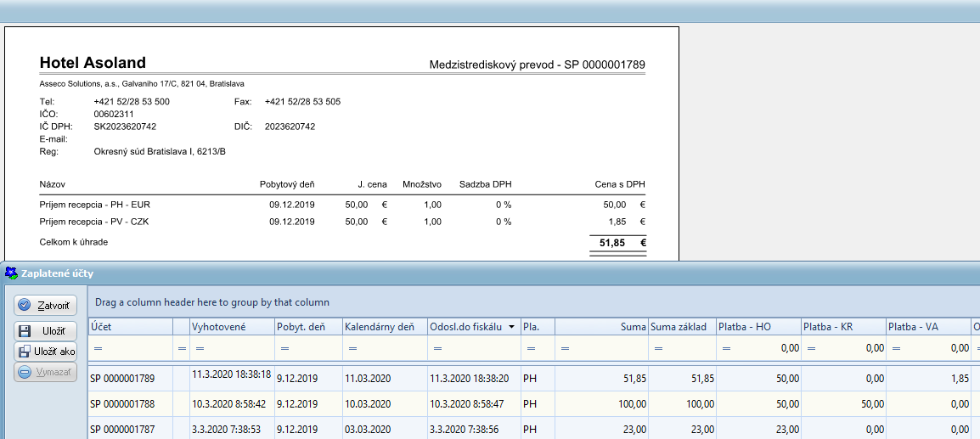Click the Odosl.do fiskálu filter input field
This screenshot has width=980, height=439.
tap(480, 348)
